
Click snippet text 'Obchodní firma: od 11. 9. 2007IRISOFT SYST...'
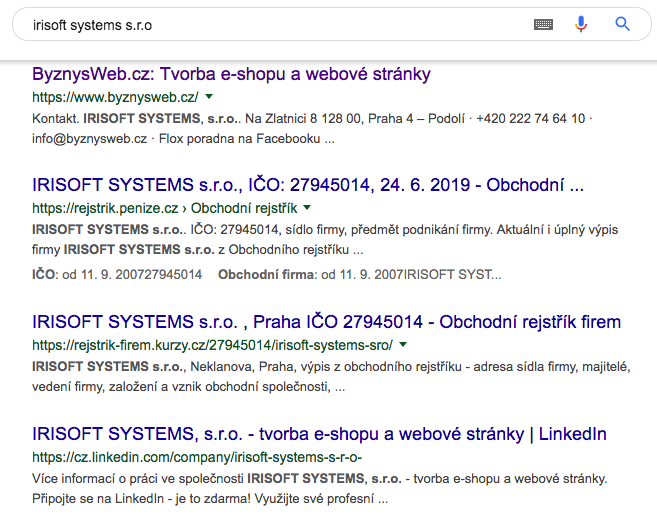tap(360, 275)
